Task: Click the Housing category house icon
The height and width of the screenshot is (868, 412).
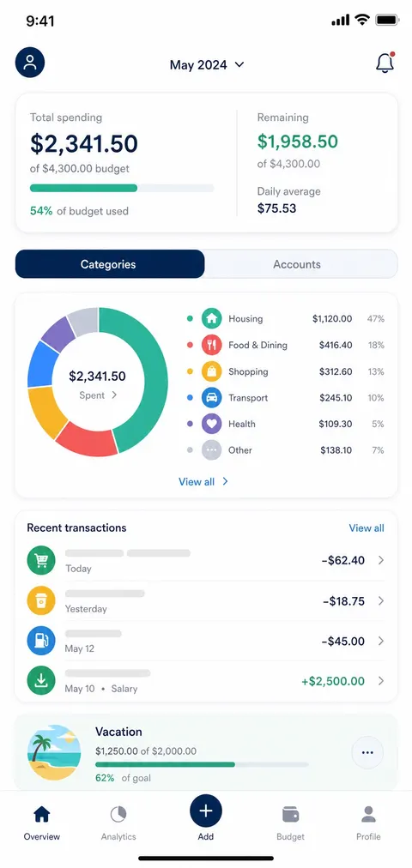Action: 211,319
